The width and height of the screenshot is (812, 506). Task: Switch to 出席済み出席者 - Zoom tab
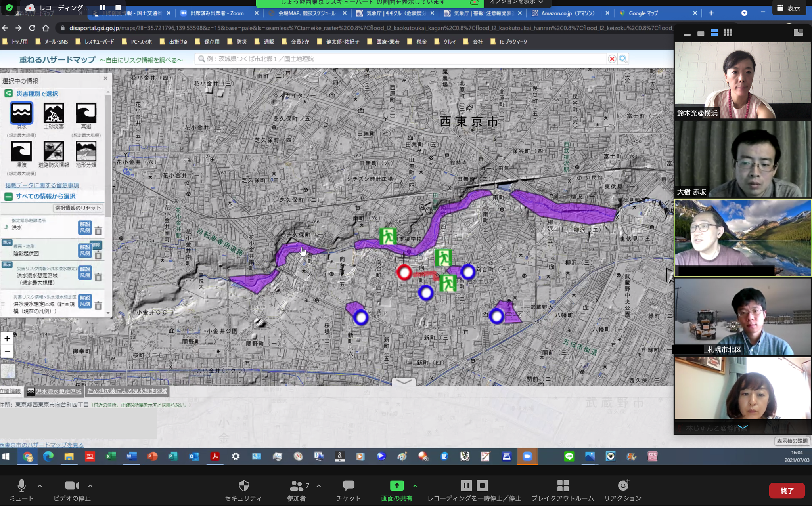217,13
